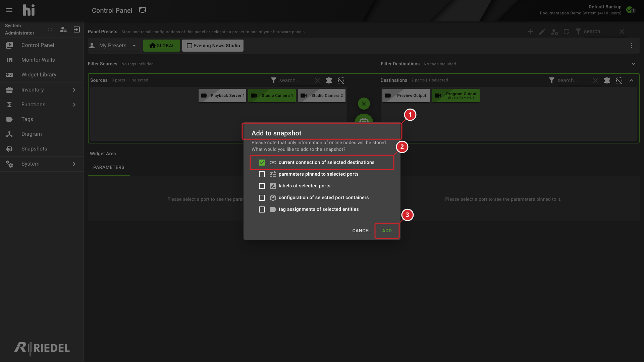
Task: Click the Destinations select-all icon
Action: coord(607,80)
